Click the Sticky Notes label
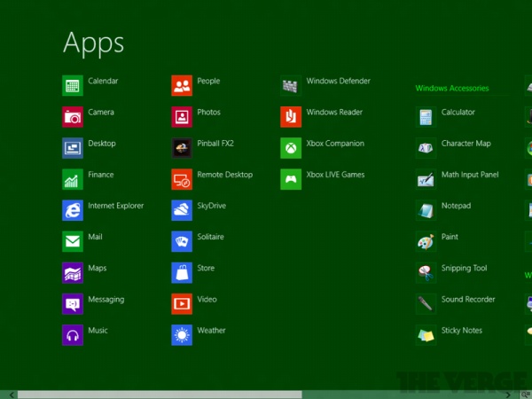This screenshot has width=532, height=399. [x=462, y=331]
